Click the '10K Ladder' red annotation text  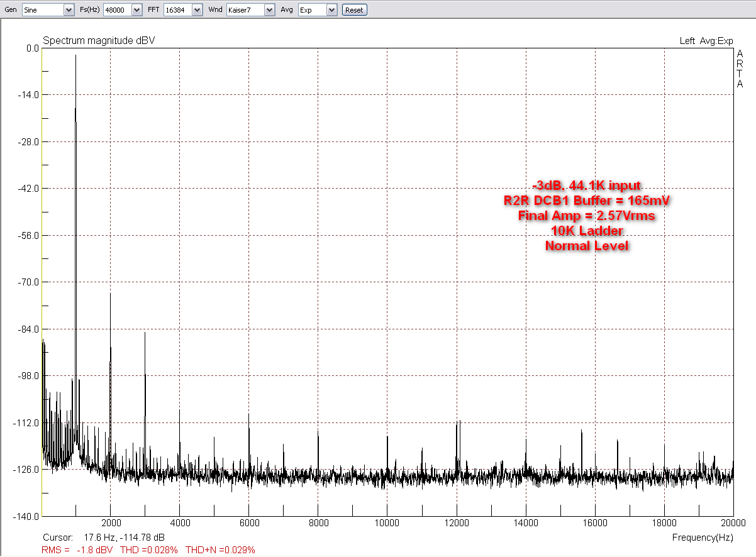click(x=586, y=231)
